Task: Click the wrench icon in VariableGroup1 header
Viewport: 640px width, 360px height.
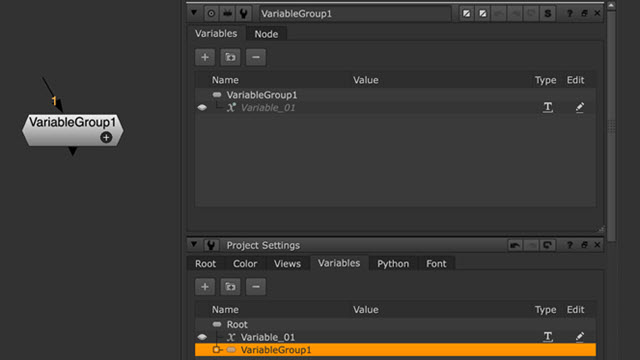Action: tap(244, 13)
